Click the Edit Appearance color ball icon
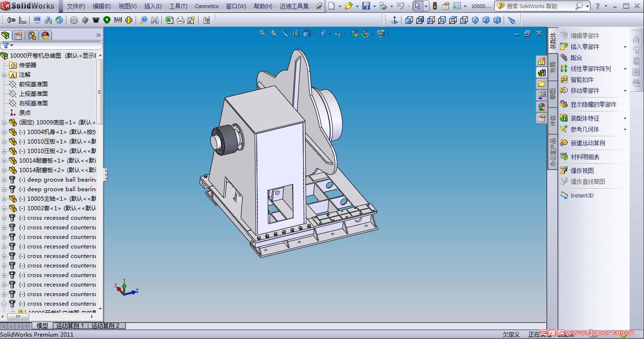 point(354,33)
